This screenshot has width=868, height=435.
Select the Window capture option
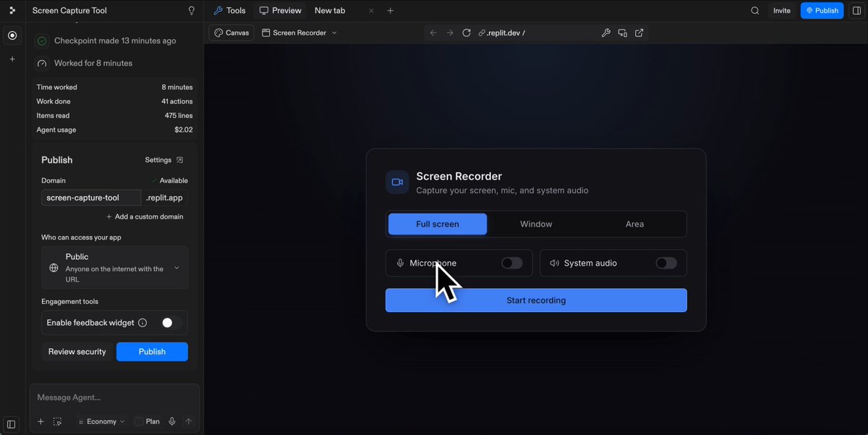coord(536,224)
